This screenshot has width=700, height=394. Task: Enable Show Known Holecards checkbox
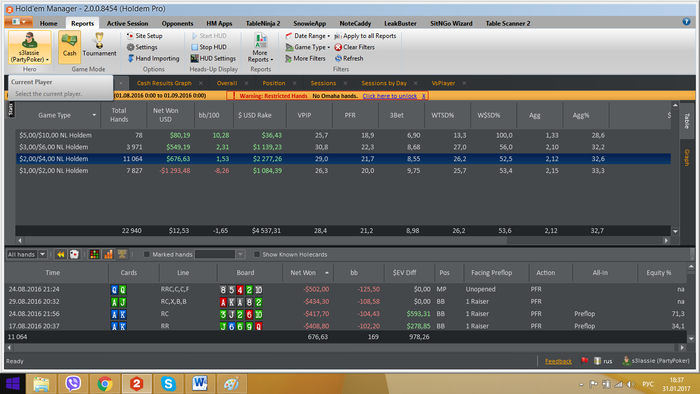pos(257,254)
